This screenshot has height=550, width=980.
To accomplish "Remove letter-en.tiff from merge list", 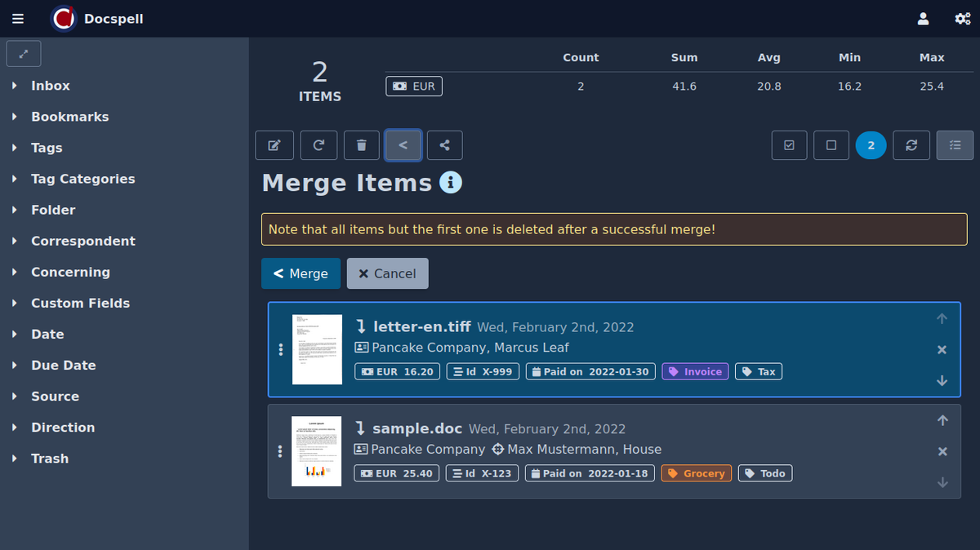I will (x=942, y=350).
